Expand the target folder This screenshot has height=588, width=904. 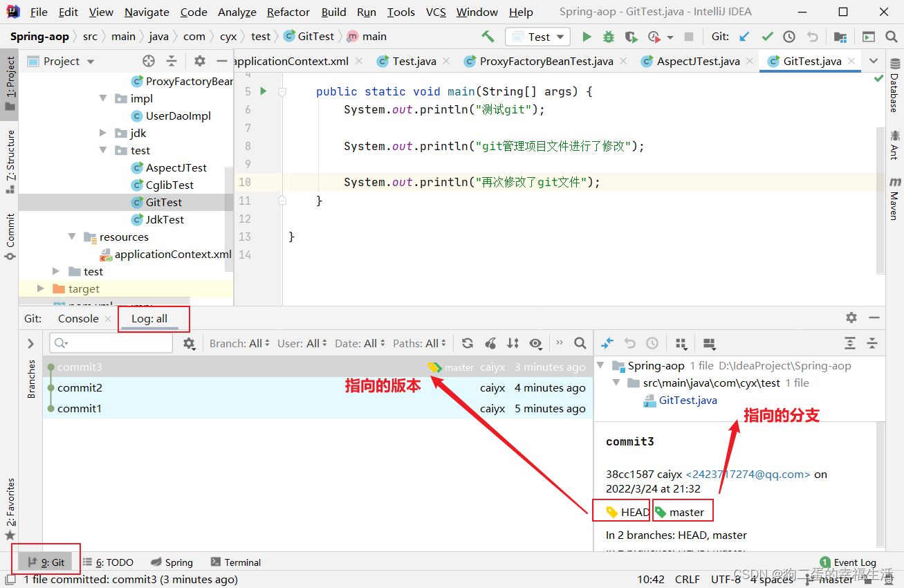click(x=41, y=288)
